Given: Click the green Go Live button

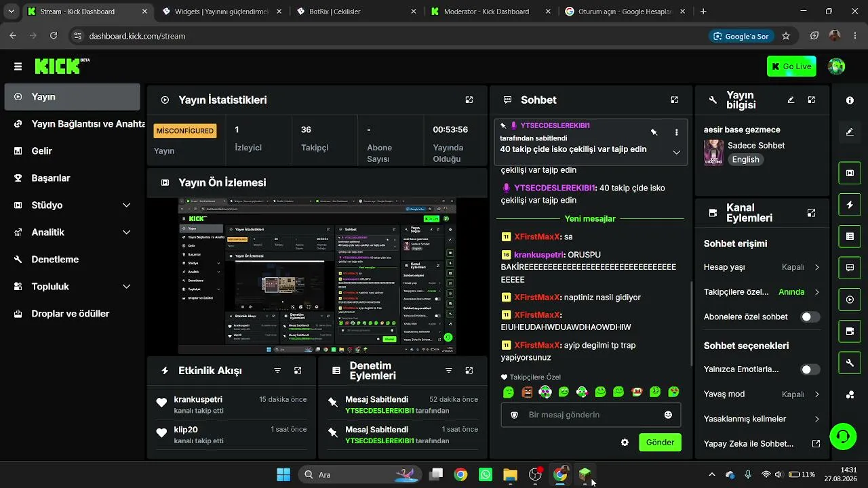Looking at the screenshot, I should coord(791,66).
